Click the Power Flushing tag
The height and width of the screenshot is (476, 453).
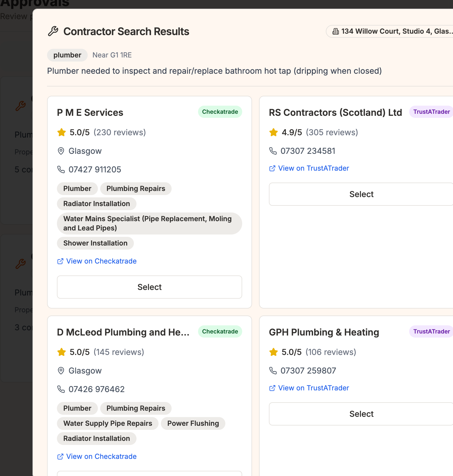click(193, 423)
